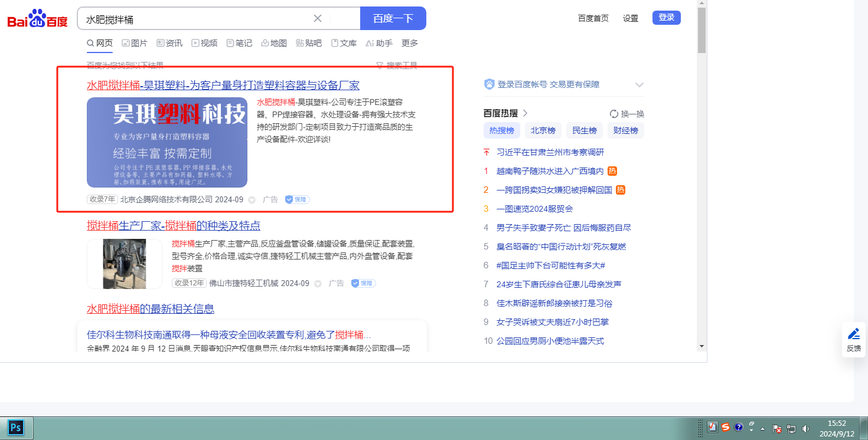This screenshot has width=868, height=440.
Task: Open 越南鸭子随洪水进入广西境内 topic
Action: point(550,171)
